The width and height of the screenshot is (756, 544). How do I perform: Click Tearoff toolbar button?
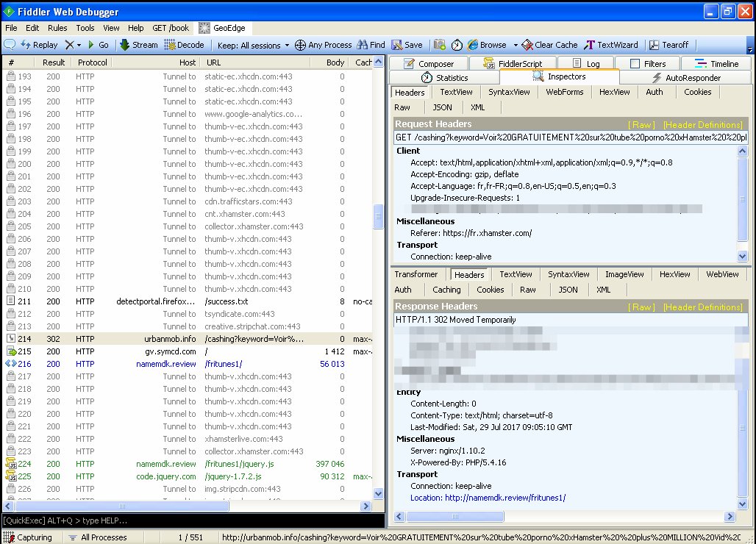click(668, 45)
